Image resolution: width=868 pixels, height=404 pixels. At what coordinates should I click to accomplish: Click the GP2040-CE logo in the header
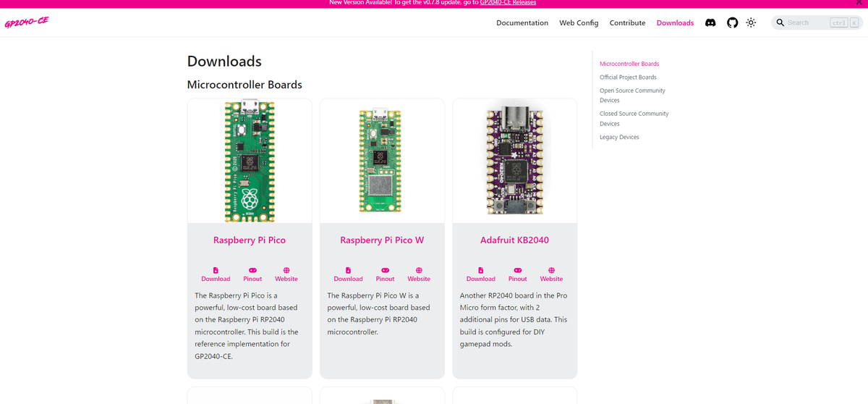click(26, 22)
